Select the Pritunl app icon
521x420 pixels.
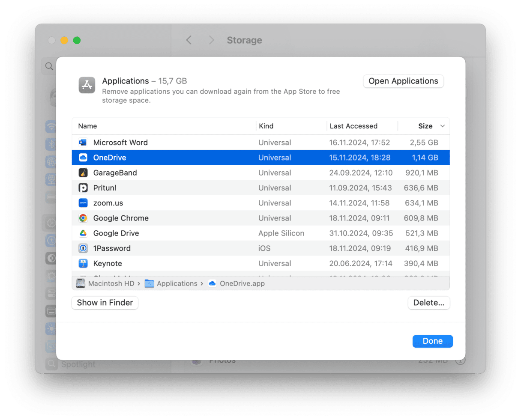[83, 188]
